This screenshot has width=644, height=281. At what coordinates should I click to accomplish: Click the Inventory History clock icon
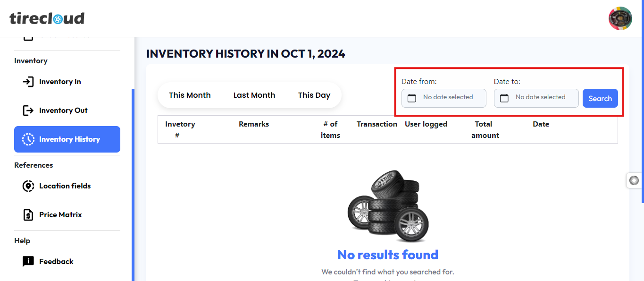click(x=28, y=139)
